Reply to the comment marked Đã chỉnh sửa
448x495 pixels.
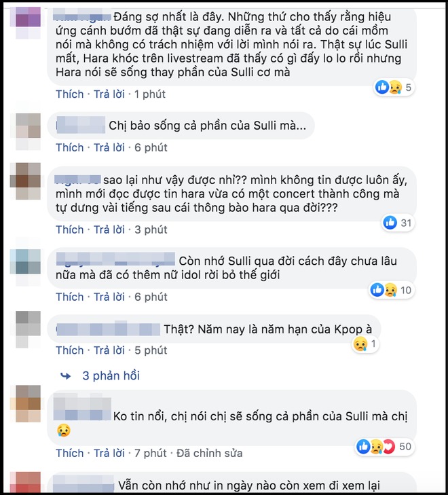tap(109, 454)
